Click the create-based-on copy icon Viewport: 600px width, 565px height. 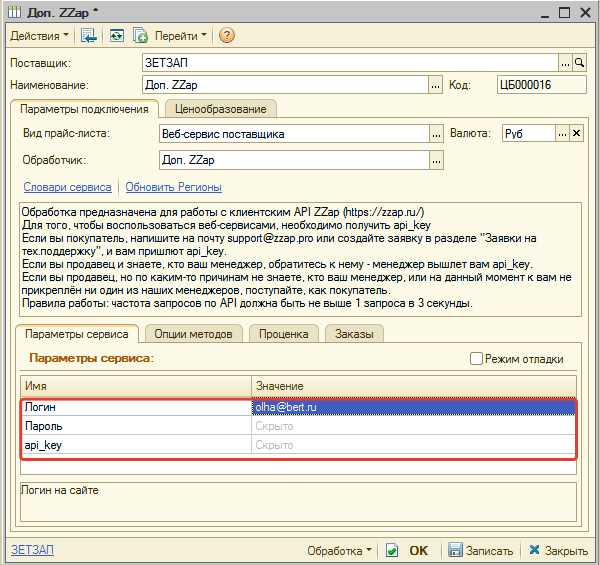click(x=140, y=36)
